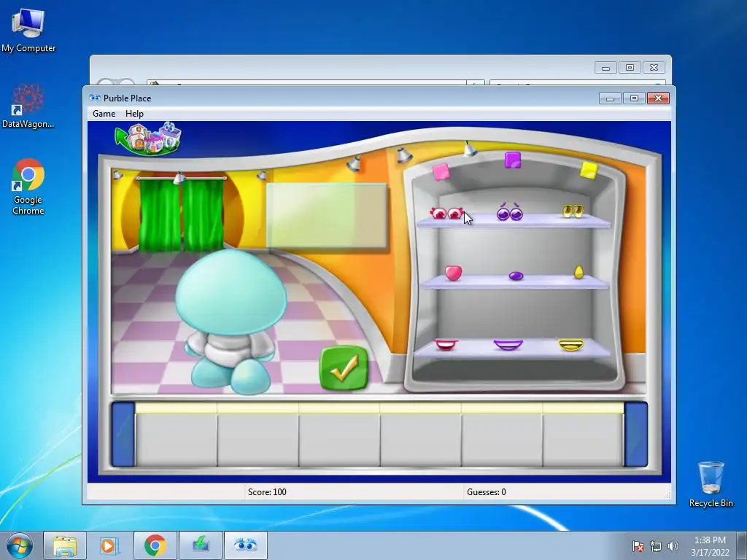747x560 pixels.
Task: Select the last guess history slot
Action: click(x=583, y=435)
